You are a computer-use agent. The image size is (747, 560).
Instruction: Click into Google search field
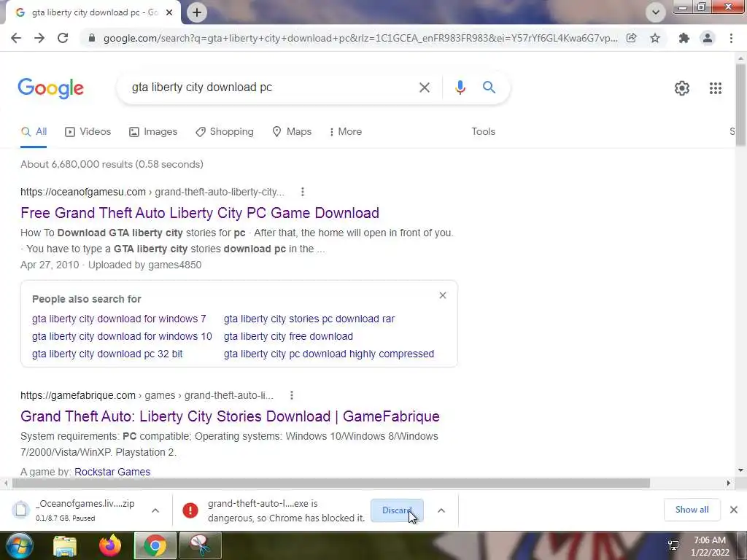(x=269, y=87)
